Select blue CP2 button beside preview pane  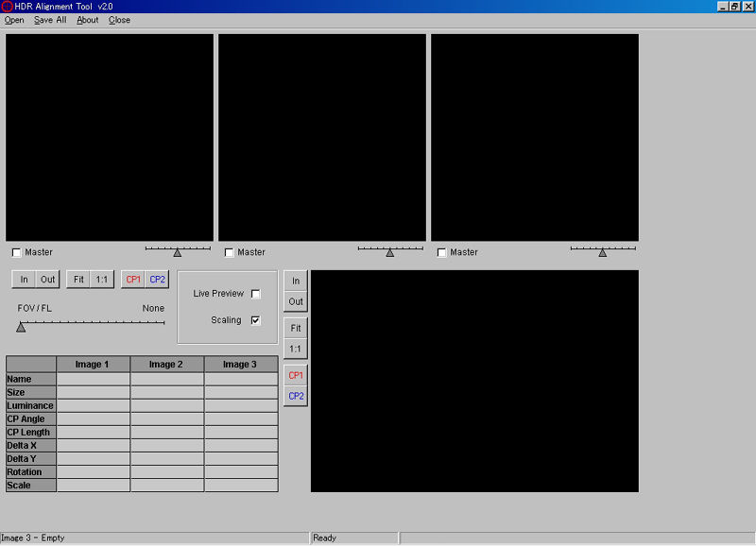[296, 396]
